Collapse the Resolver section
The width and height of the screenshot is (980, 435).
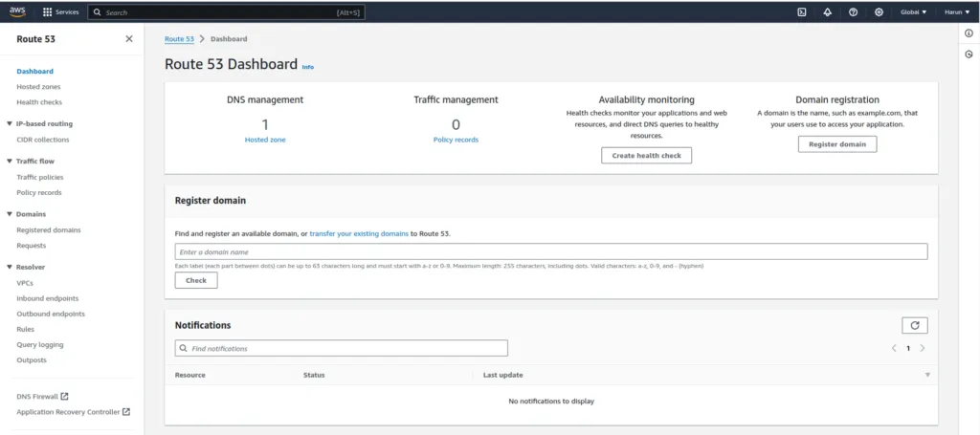click(10, 267)
